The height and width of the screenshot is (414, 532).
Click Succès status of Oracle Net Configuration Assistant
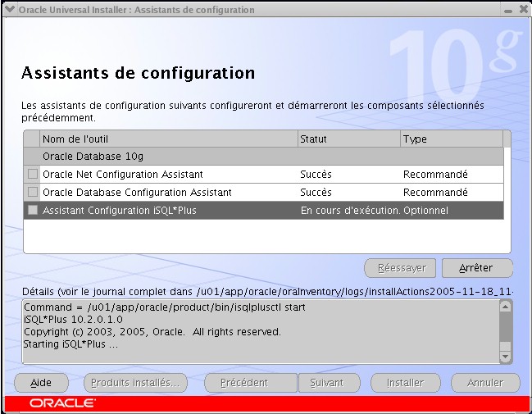pos(316,175)
